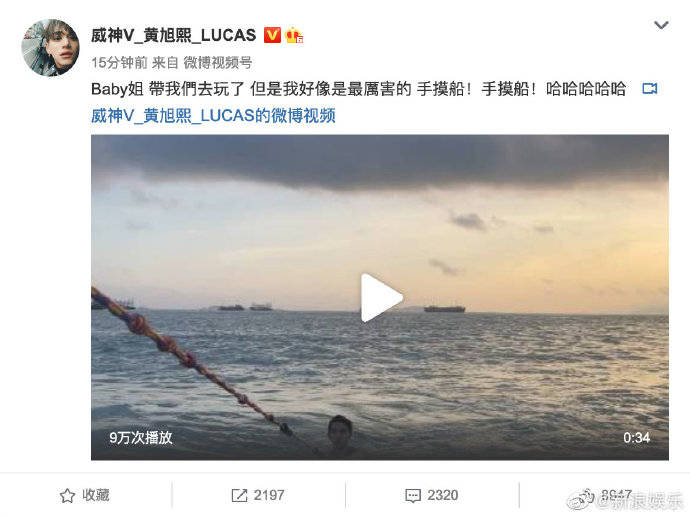Click the Weibo eye logo watermark
690x517 pixels.
(581, 499)
